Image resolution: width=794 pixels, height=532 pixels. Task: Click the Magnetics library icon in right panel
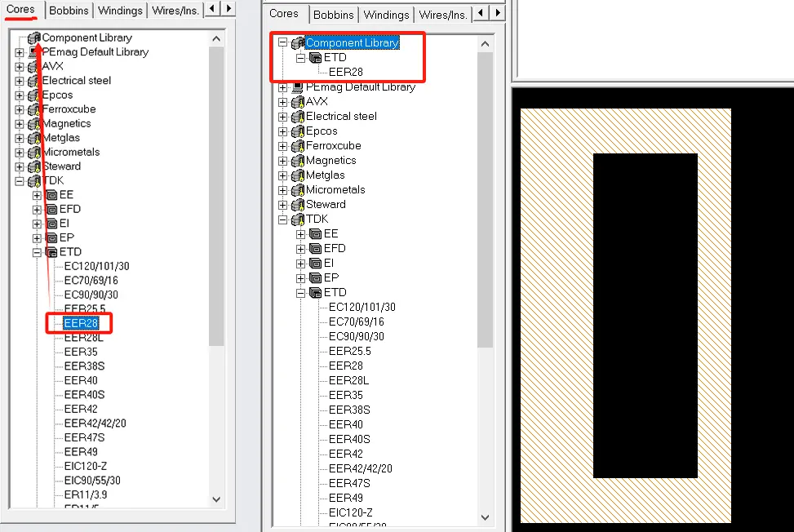point(298,161)
